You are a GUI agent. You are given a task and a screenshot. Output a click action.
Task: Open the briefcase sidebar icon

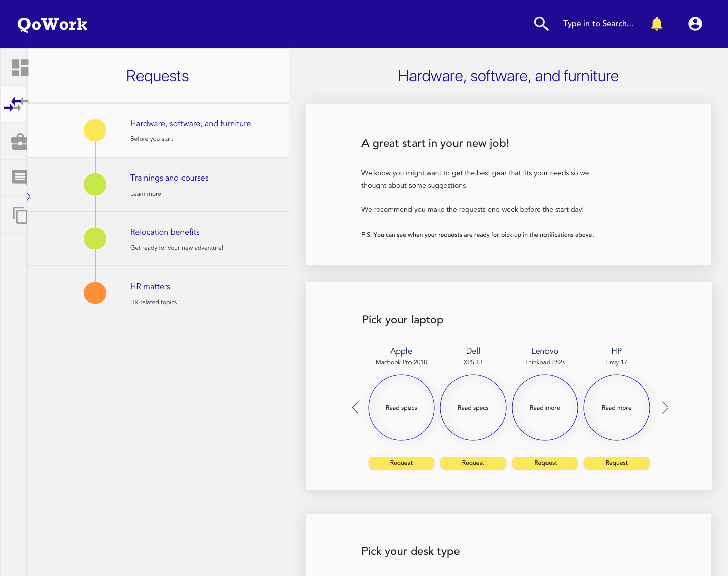pos(19,142)
